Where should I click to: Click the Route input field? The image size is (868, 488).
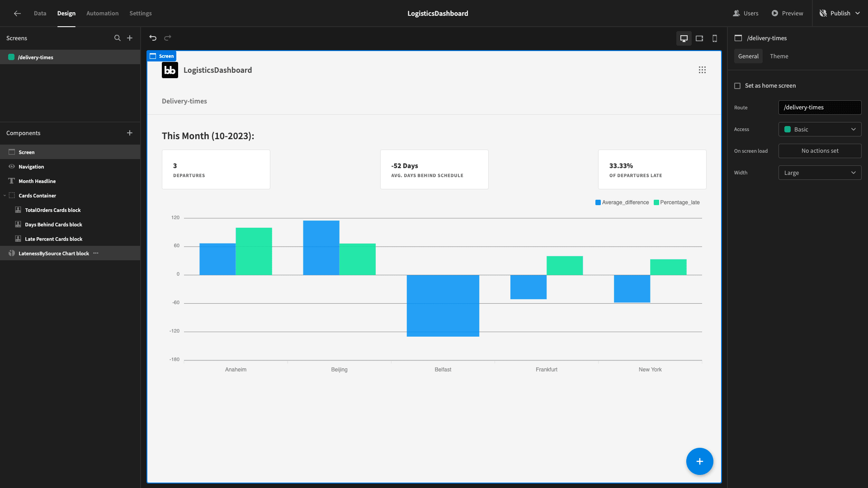[820, 108]
